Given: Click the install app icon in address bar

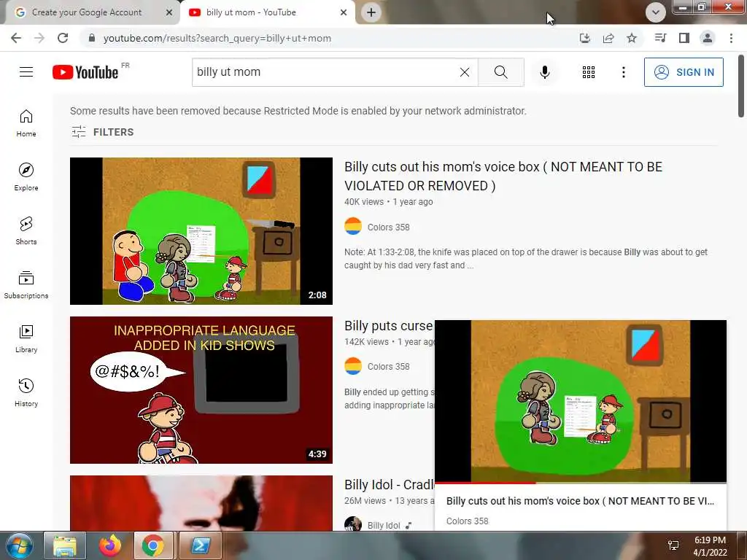Looking at the screenshot, I should 584,38.
